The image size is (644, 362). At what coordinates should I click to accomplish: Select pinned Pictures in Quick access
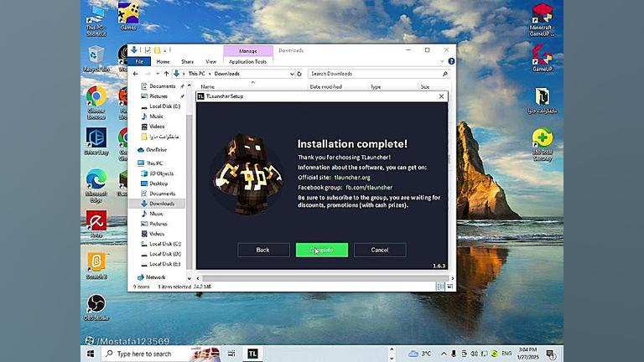click(x=158, y=96)
